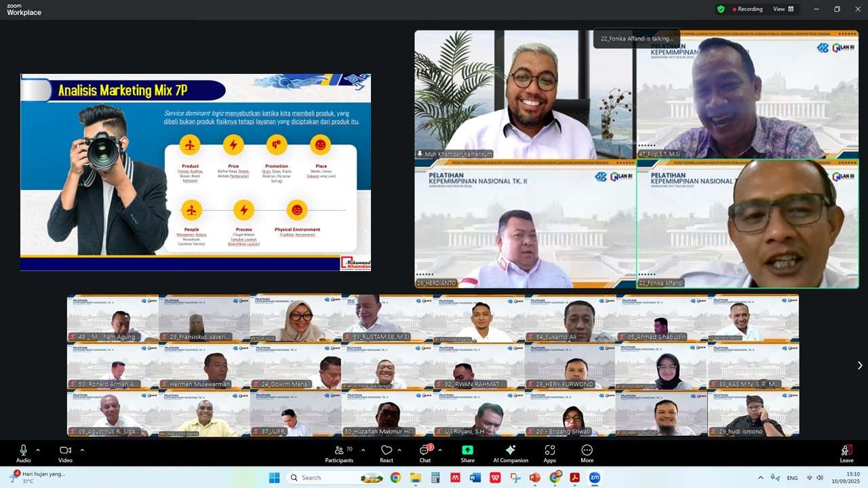Open PowerPoint from the taskbar

[x=534, y=478]
